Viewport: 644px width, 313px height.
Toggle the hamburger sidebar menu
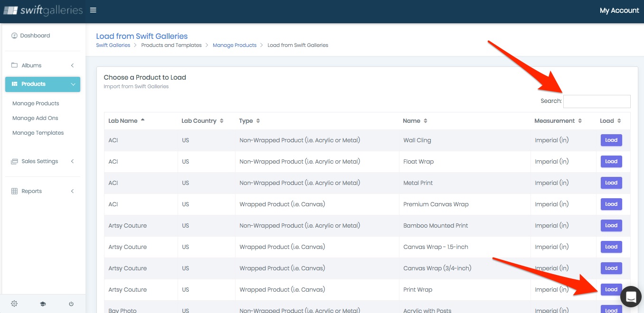93,10
